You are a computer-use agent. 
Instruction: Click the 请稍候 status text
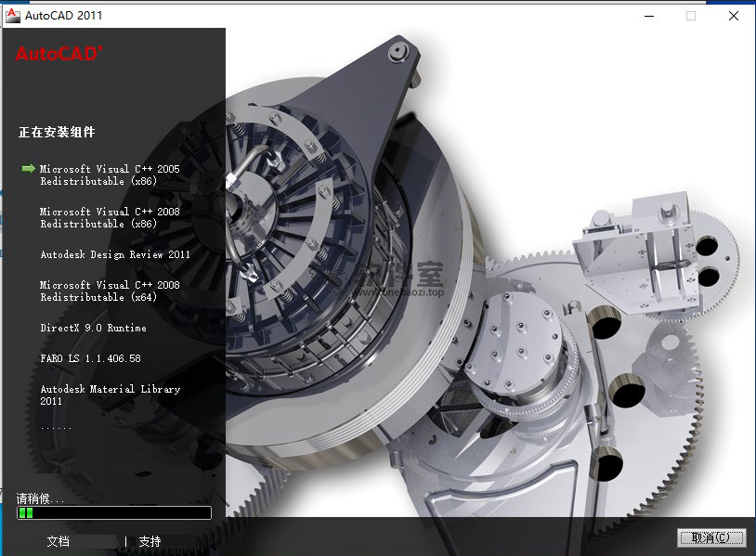(x=41, y=498)
